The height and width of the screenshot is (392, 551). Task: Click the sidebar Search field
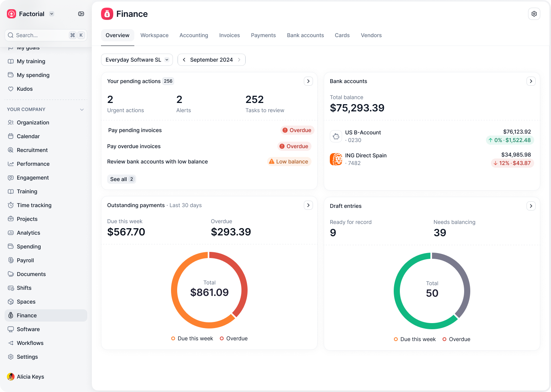[40, 35]
